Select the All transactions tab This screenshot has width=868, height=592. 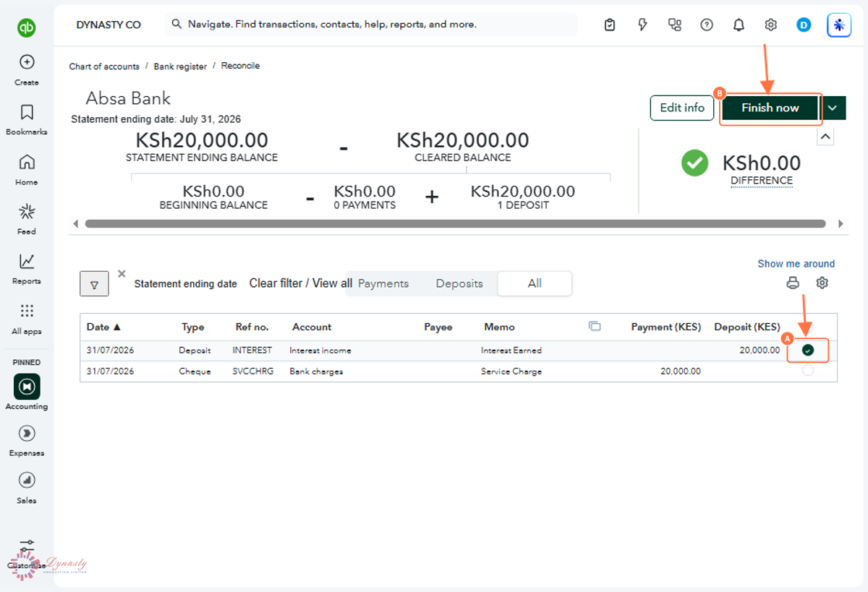point(535,283)
